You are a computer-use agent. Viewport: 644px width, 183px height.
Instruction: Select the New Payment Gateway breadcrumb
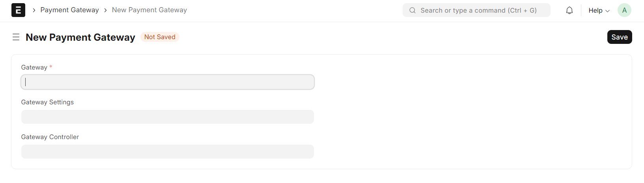click(x=149, y=10)
